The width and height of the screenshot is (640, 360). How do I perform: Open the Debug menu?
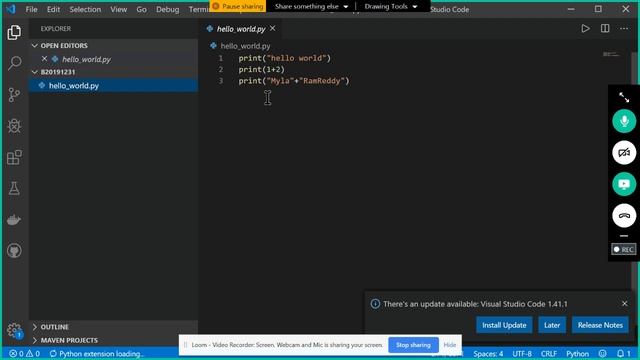coord(167,9)
